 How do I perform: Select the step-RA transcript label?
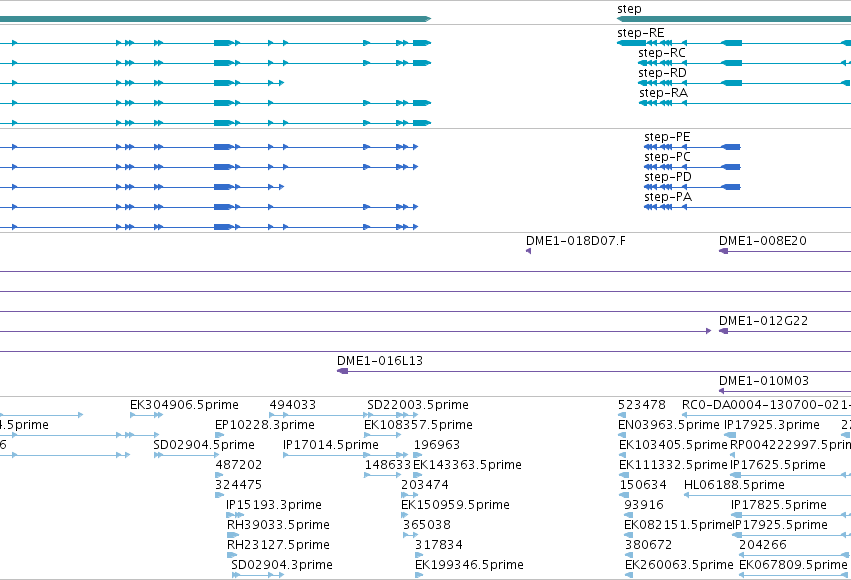click(x=663, y=93)
